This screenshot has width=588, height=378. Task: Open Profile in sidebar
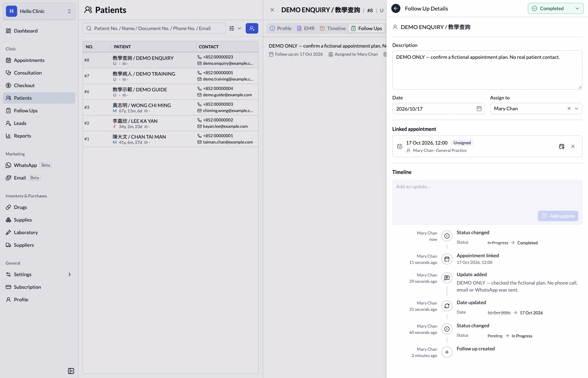click(x=39, y=300)
